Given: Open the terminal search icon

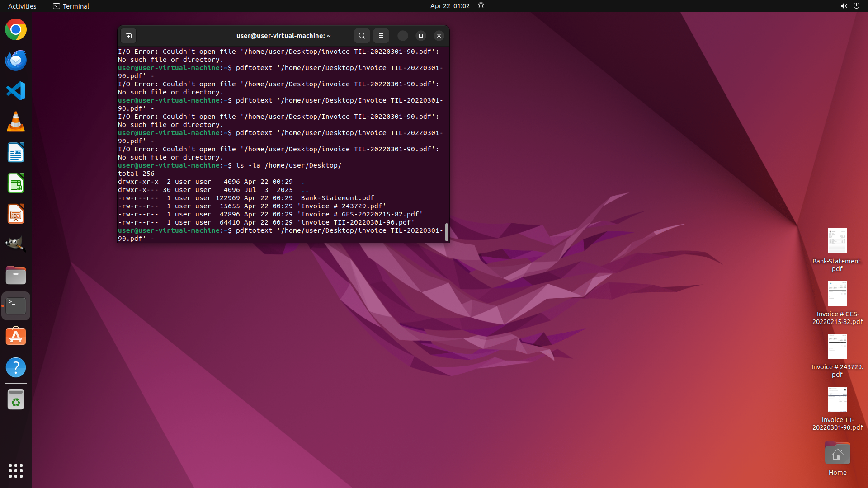Looking at the screenshot, I should (x=362, y=36).
